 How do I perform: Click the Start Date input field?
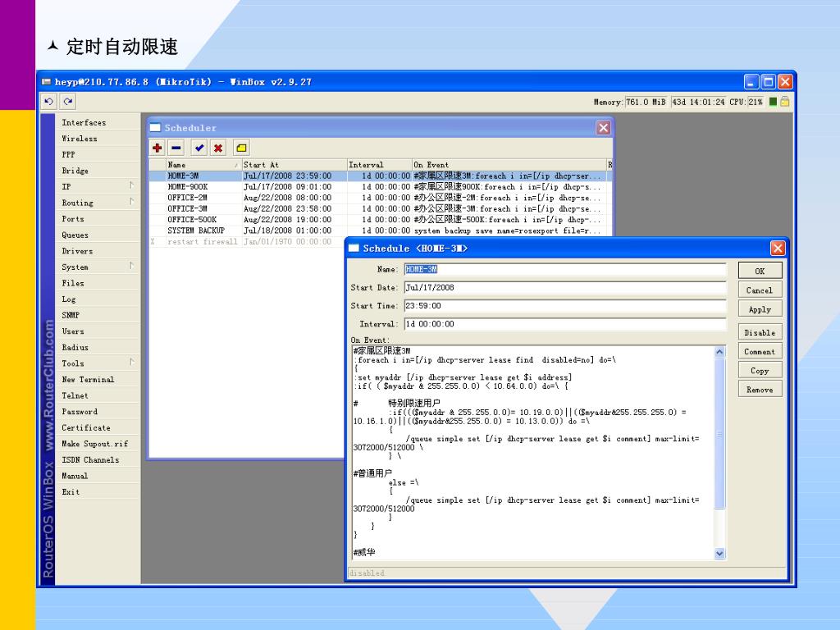pyautogui.click(x=565, y=288)
